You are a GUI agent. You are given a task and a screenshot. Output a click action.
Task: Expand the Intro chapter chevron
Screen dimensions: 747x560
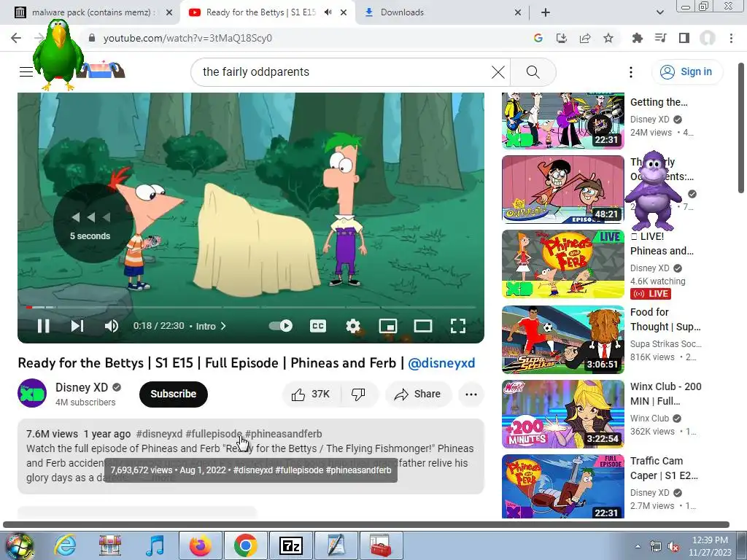tap(223, 326)
